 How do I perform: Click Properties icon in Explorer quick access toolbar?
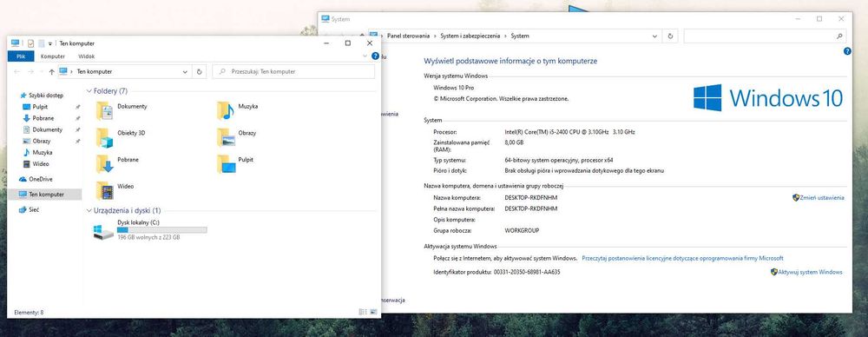(x=30, y=43)
